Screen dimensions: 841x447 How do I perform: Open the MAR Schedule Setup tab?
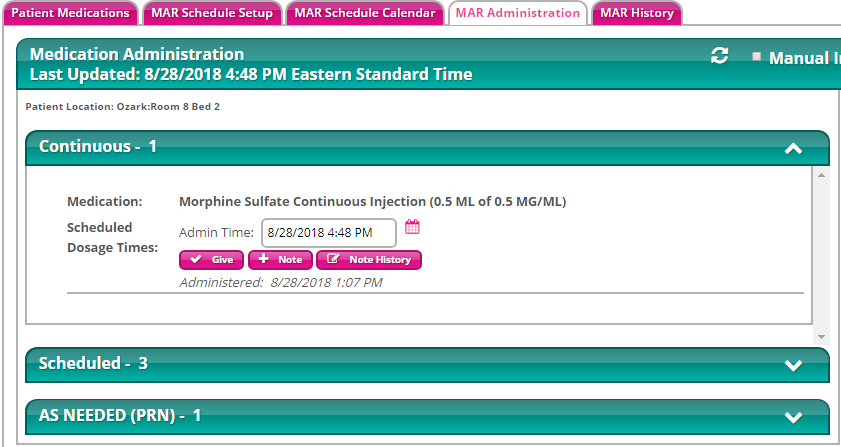[x=212, y=13]
